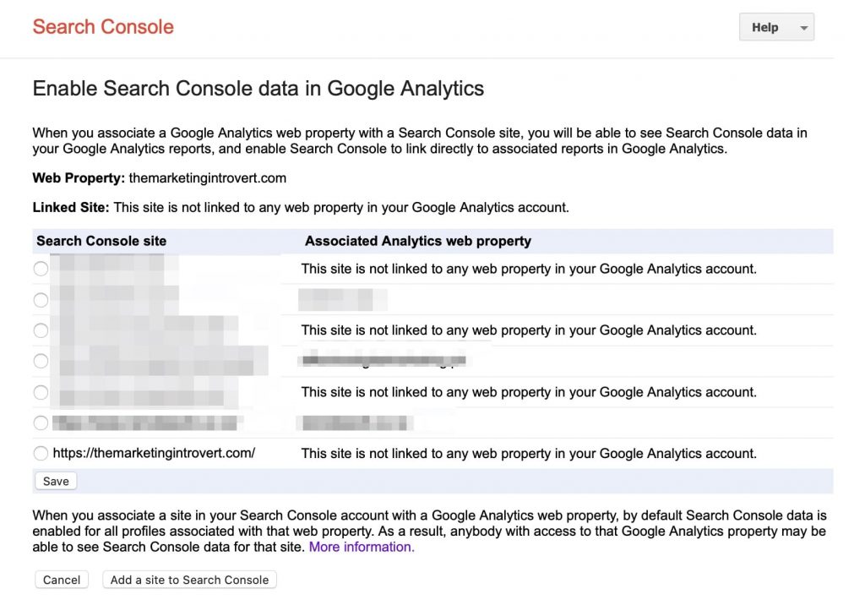Click the "Associated Analytics web property" column header

[x=419, y=241]
